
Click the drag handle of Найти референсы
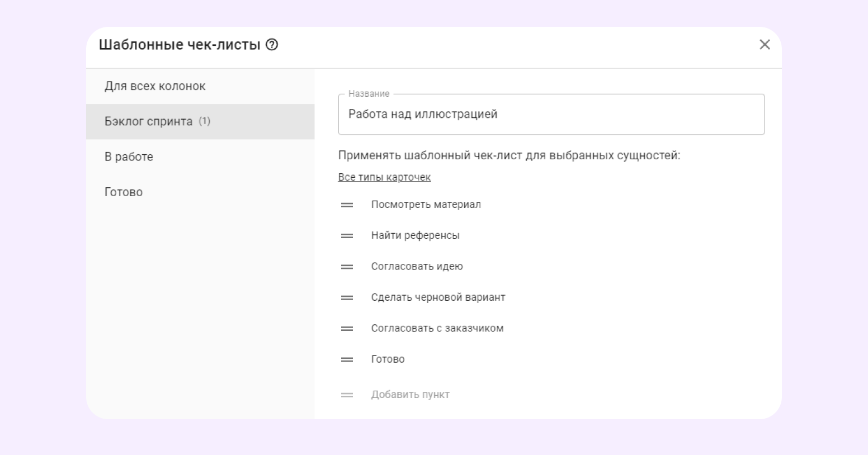(347, 236)
